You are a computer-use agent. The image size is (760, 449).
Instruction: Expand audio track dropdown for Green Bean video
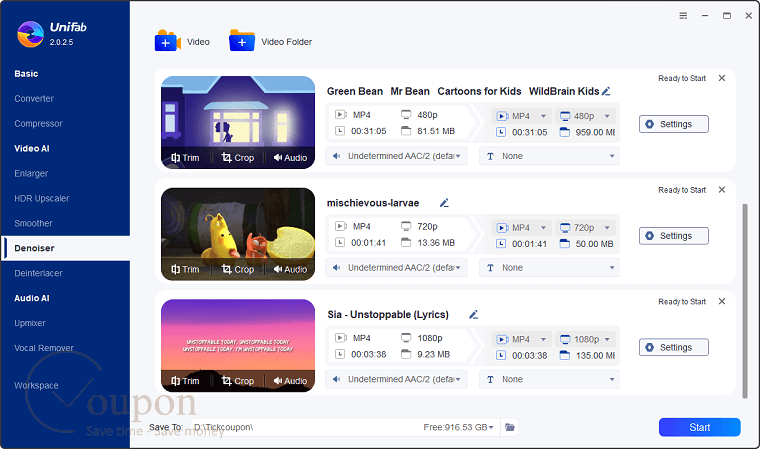click(396, 156)
